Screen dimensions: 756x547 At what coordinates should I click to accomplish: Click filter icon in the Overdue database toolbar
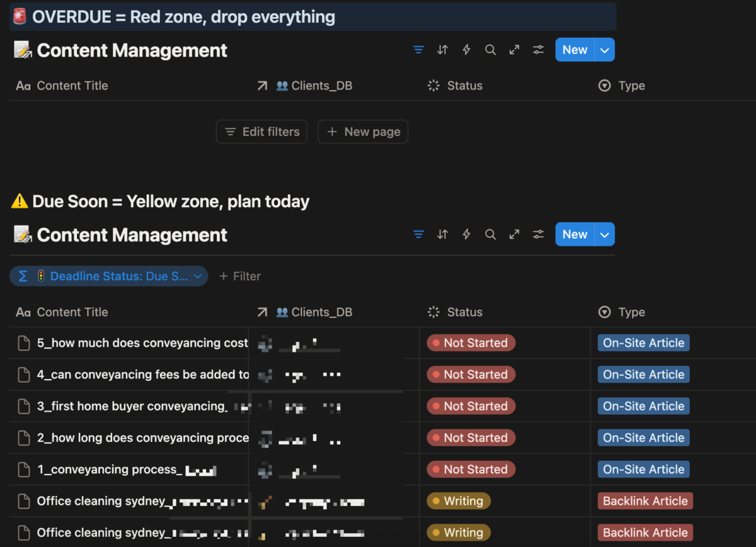coord(418,50)
